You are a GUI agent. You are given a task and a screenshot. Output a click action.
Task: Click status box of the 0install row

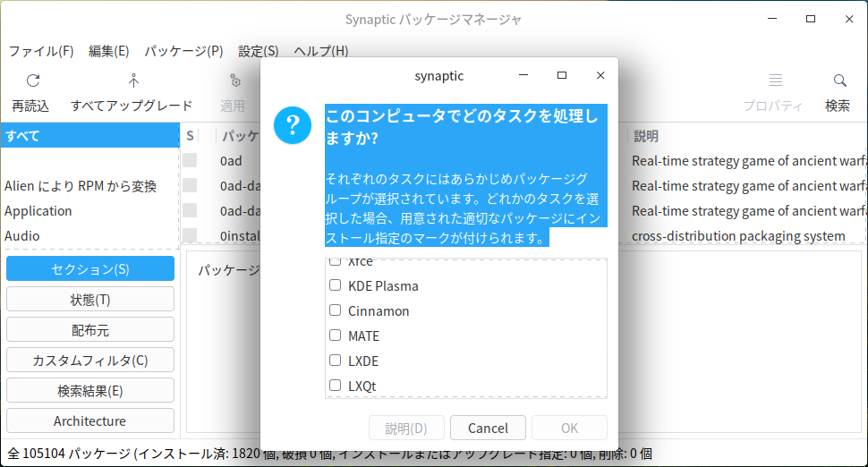[190, 235]
